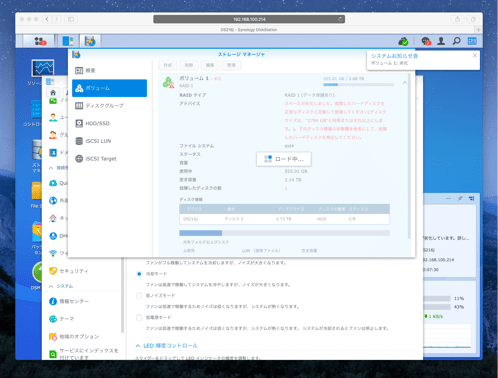Pin the widget panel
The image size is (498, 378).
click(460, 198)
